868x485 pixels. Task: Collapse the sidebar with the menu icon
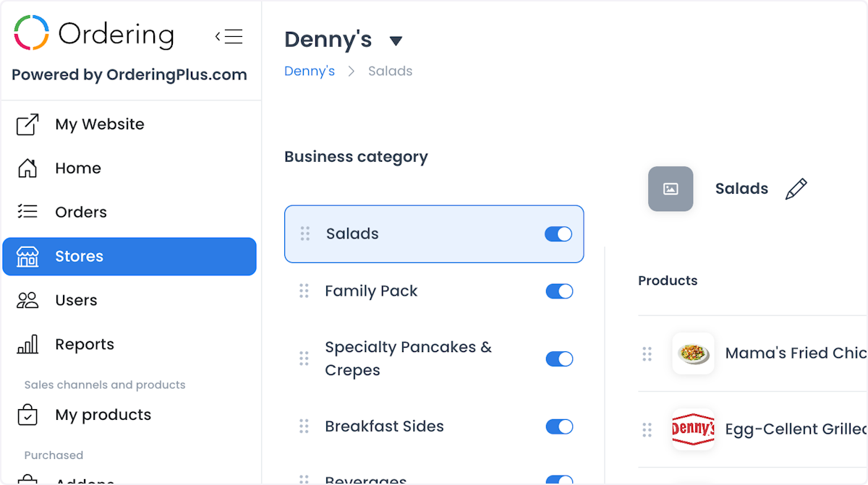(x=229, y=36)
